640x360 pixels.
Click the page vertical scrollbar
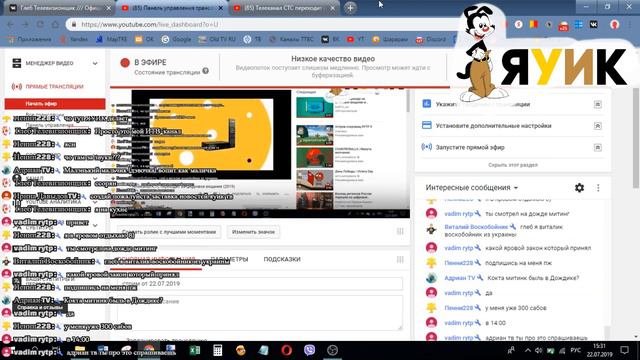(636, 138)
